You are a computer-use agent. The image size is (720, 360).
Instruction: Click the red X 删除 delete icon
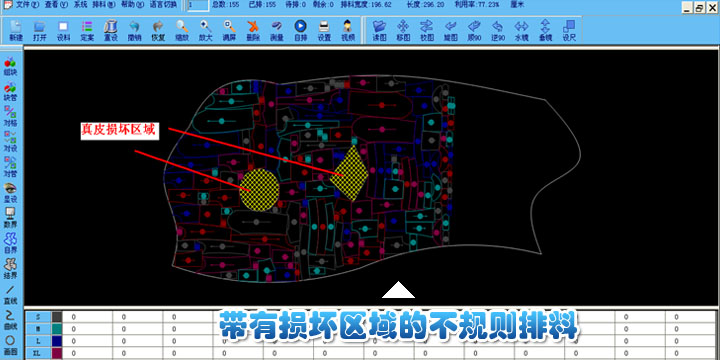coord(253,30)
